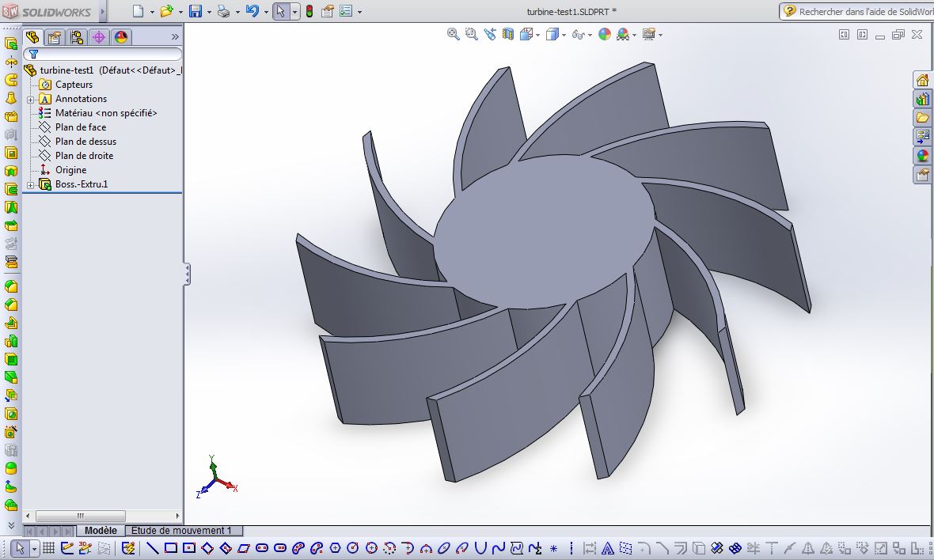934x560 pixels.
Task: Click the Open file folder icon
Action: coord(167,11)
